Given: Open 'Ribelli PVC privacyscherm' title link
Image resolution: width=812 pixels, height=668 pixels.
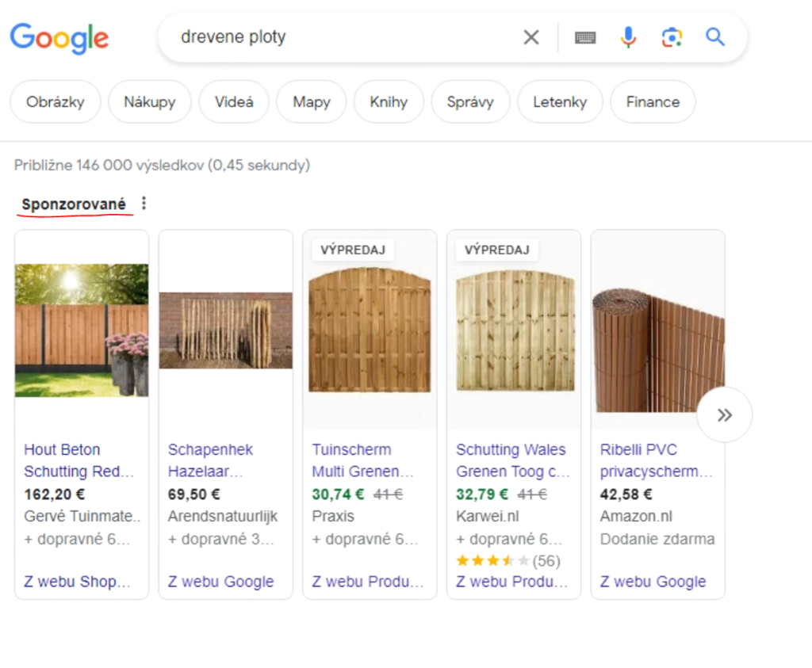Looking at the screenshot, I should 656,460.
